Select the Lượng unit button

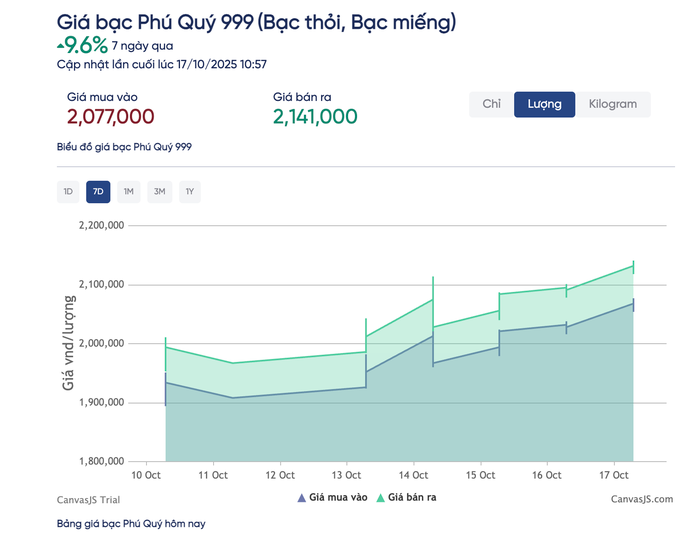pyautogui.click(x=544, y=104)
